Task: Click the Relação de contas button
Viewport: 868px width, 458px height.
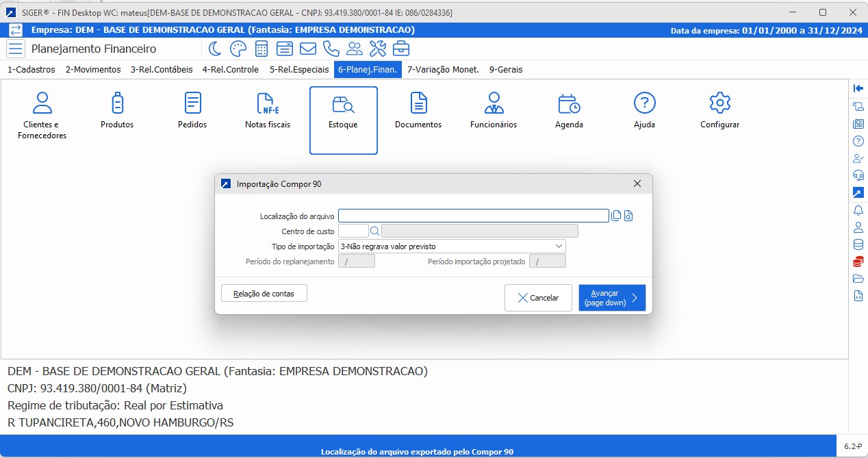Action: [264, 293]
